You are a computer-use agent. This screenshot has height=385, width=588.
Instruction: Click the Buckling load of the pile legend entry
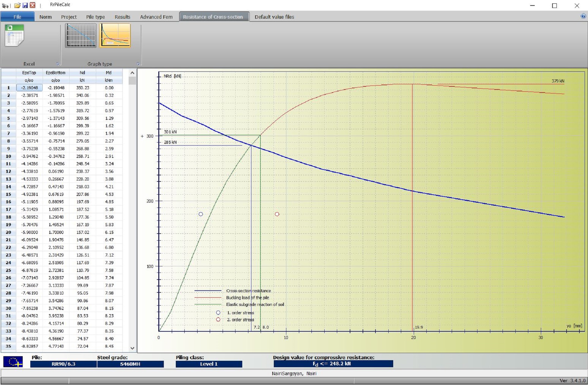pos(247,298)
